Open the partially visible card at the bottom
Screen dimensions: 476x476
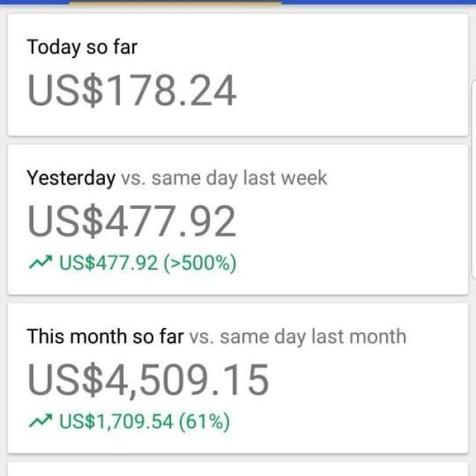(238, 469)
